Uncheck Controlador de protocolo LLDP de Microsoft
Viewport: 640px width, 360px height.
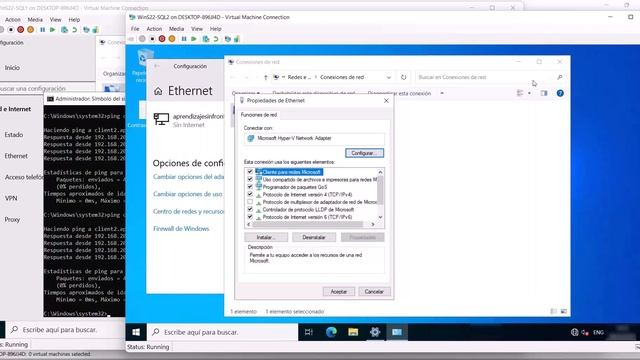coord(250,209)
